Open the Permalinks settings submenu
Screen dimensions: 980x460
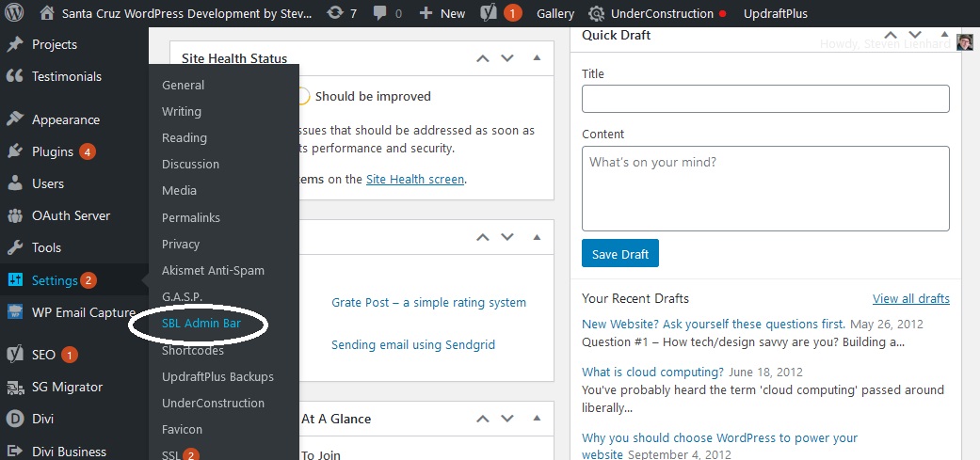click(191, 217)
